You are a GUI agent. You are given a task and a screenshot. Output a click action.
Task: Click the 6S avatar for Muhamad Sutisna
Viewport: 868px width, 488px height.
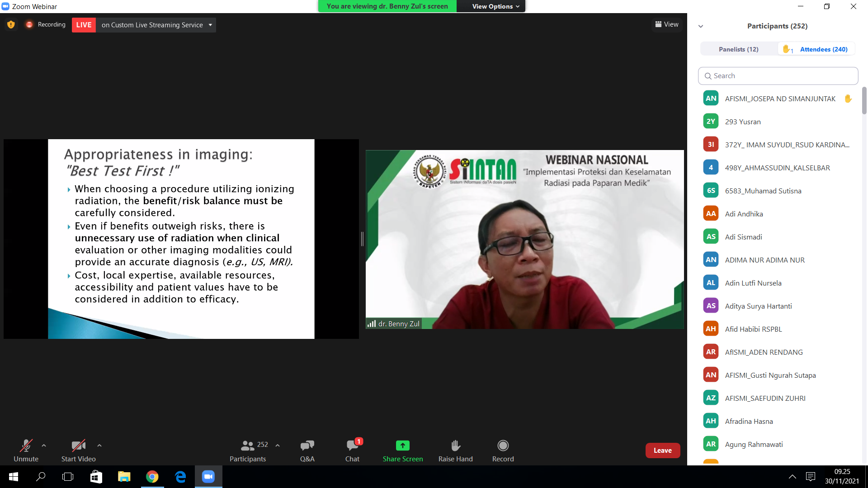[711, 190]
